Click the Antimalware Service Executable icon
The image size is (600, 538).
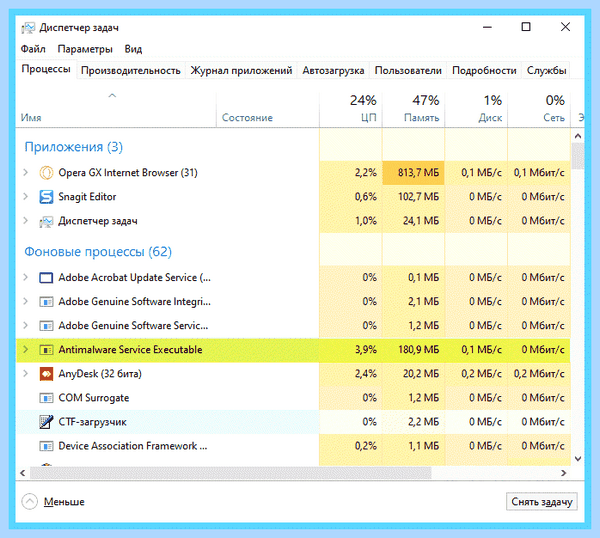tap(46, 350)
